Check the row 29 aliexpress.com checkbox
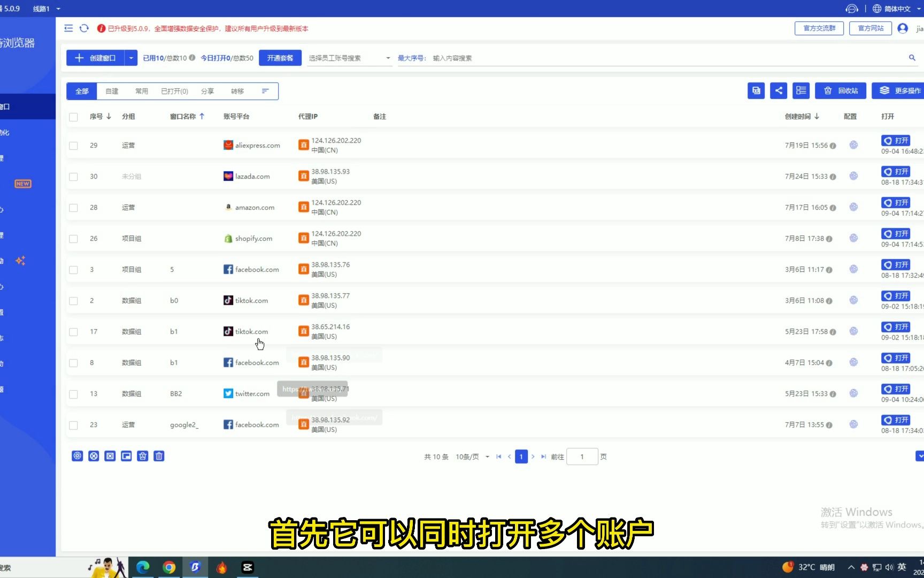 pos(73,146)
